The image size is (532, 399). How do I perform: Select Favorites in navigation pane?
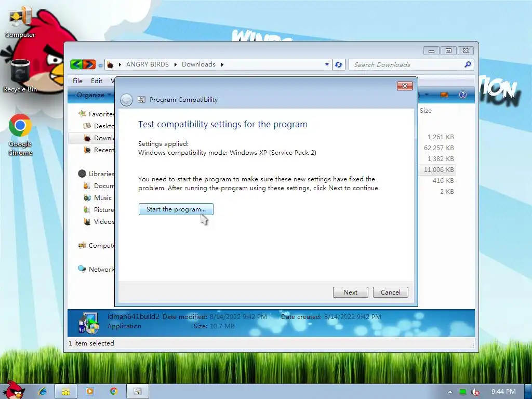[x=96, y=114]
